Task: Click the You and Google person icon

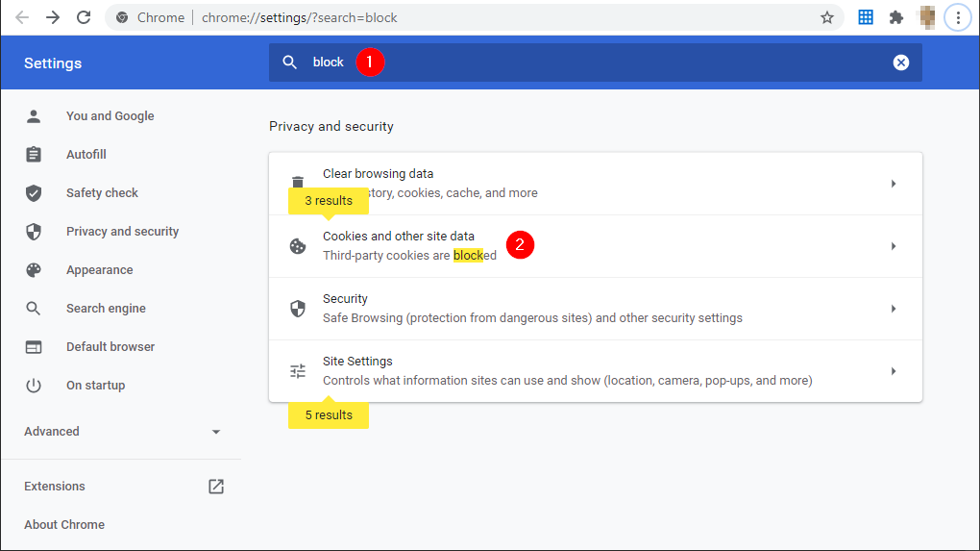Action: click(34, 116)
